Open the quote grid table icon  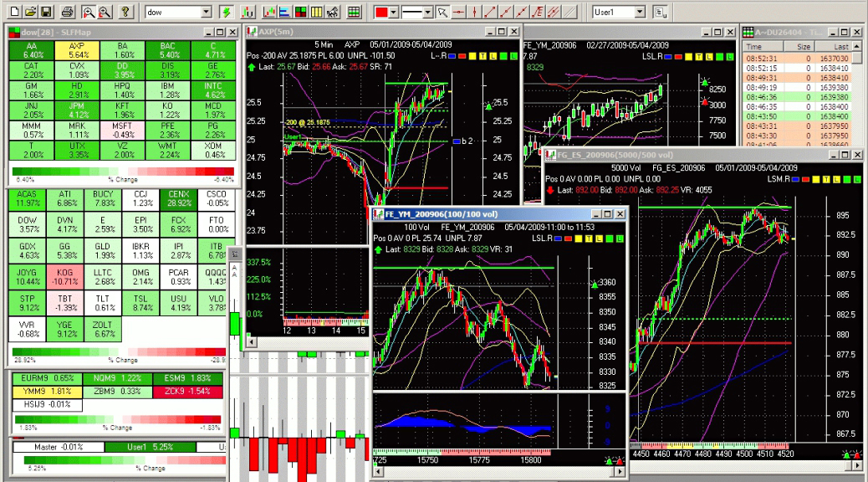pos(354,12)
